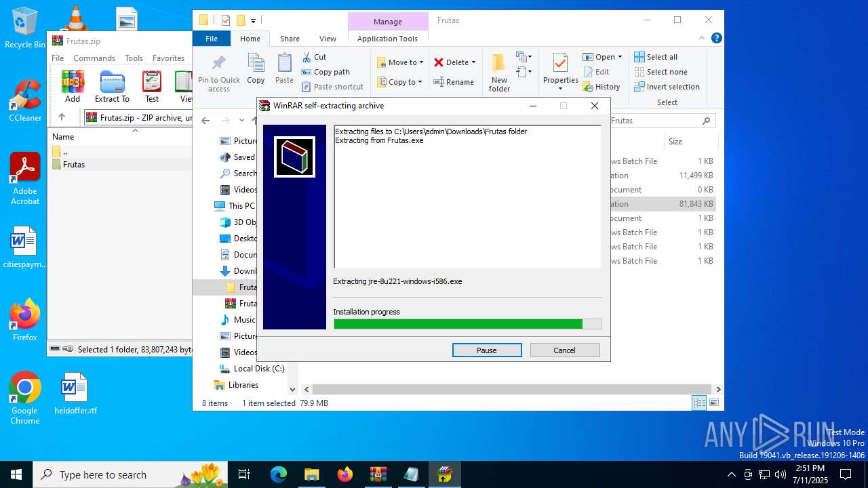Open the Open dropdown in ribbon
The width and height of the screenshot is (868, 488).
click(604, 57)
